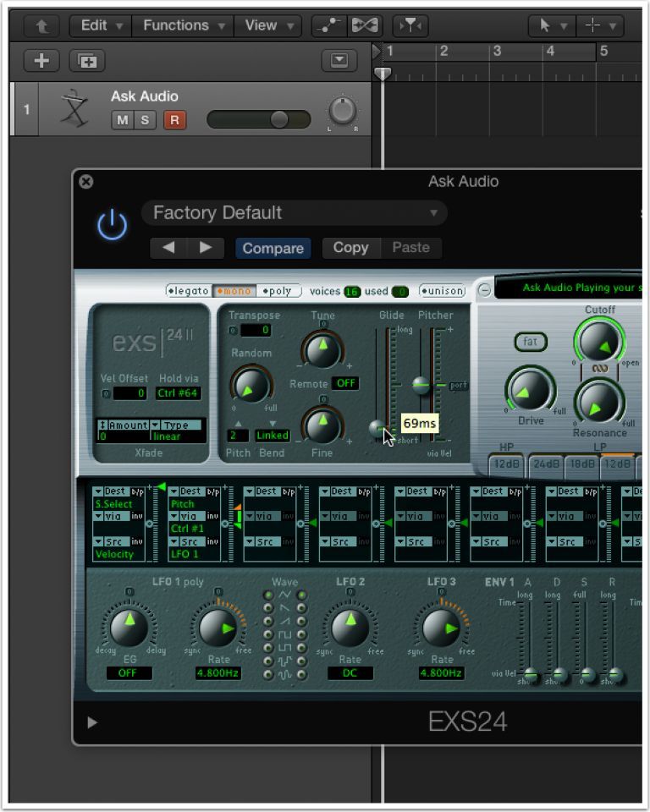Image resolution: width=650 pixels, height=812 pixels.
Task: Select mono mode
Action: 234,291
